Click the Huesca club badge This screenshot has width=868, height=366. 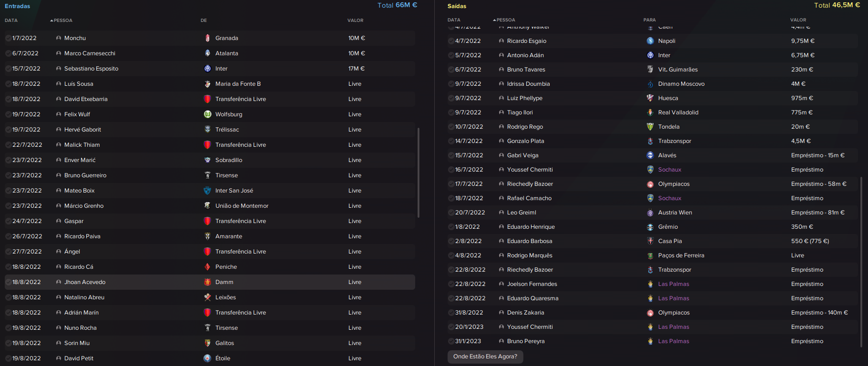[650, 98]
